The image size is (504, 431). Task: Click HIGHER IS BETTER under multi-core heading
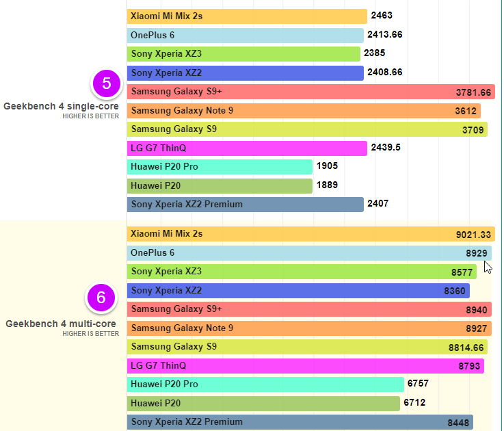point(91,334)
